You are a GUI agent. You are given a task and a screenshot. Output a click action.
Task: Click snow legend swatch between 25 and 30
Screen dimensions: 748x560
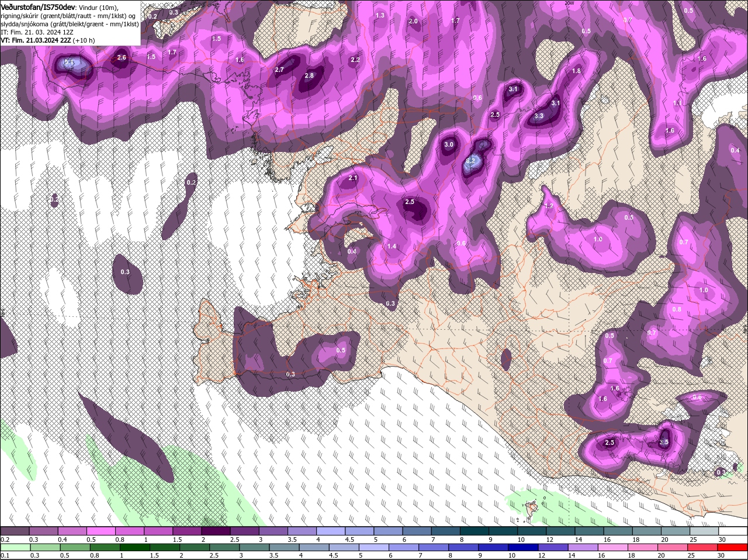[705, 531]
